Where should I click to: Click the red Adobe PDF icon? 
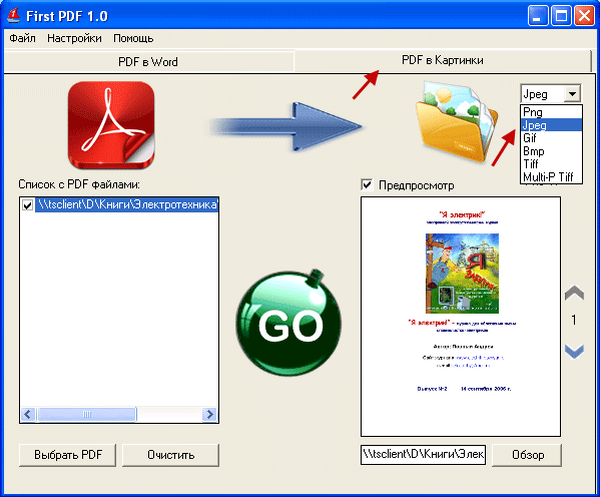pyautogui.click(x=111, y=125)
